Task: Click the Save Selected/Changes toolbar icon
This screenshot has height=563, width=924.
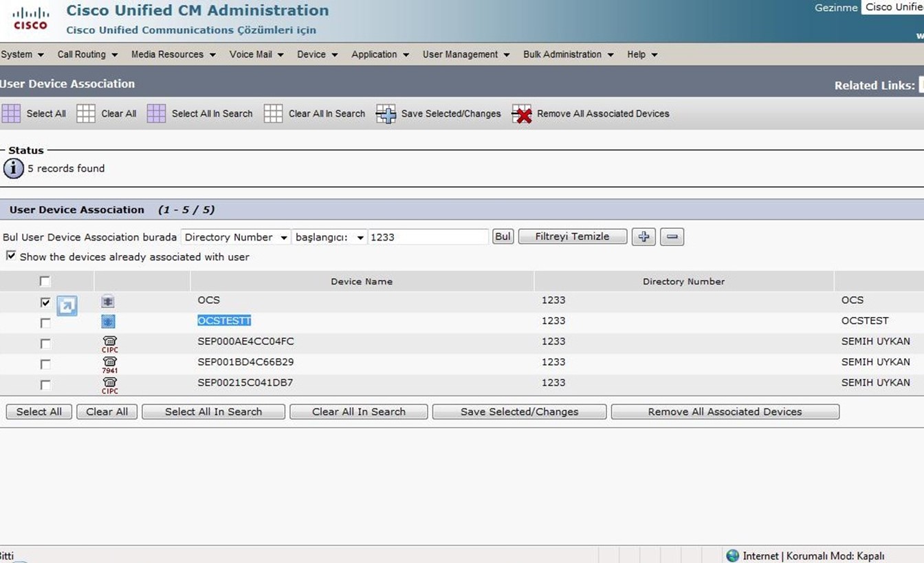Action: (x=386, y=114)
